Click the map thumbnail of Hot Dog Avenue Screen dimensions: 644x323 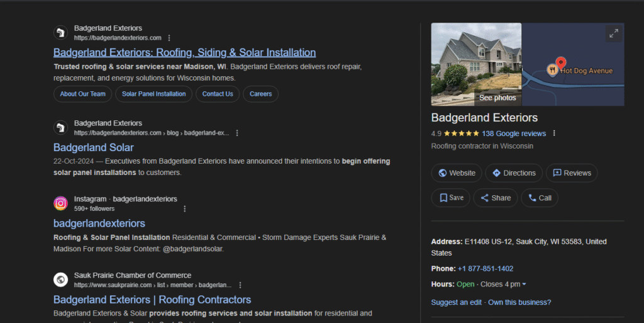573,64
